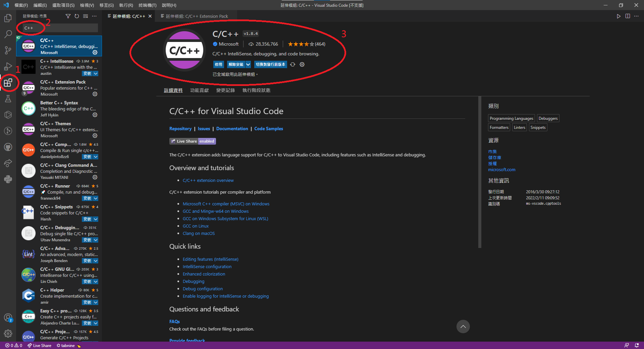Open notifications bell in status bar
The width and height of the screenshot is (644, 349).
(637, 345)
